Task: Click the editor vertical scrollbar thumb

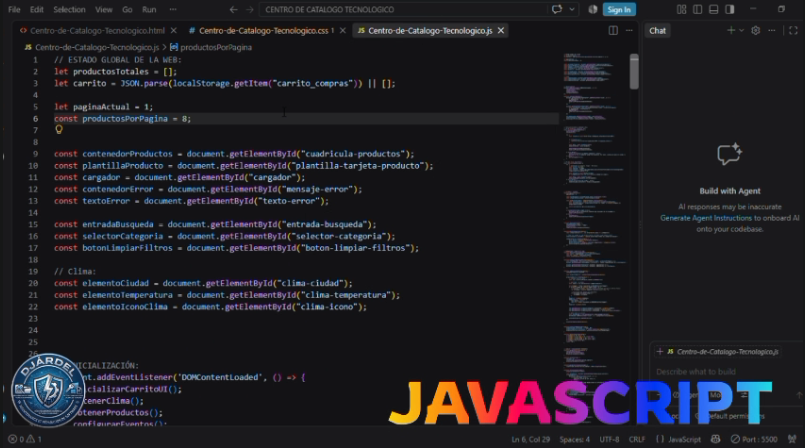Action: click(634, 72)
